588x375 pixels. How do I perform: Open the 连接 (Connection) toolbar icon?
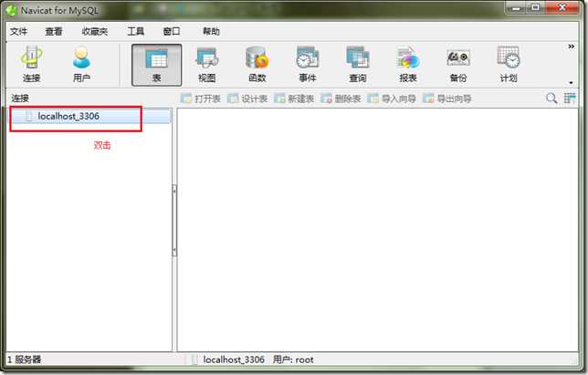pyautogui.click(x=31, y=65)
